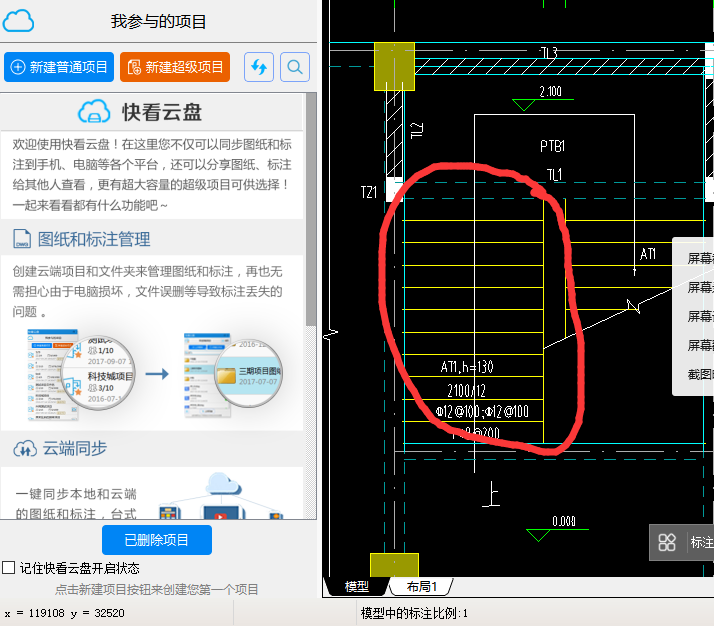This screenshot has width=714, height=626.
Task: Click 新建普通项目 button
Action: pyautogui.click(x=59, y=67)
